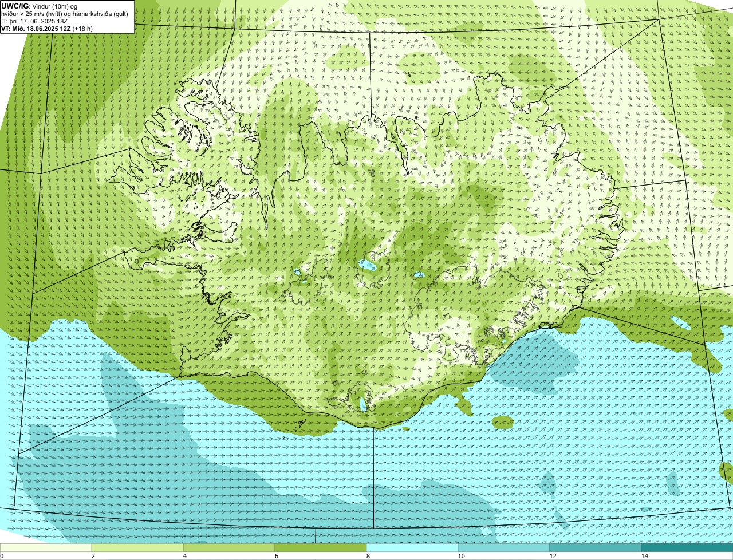The width and height of the screenshot is (733, 560).
Task: Click the 0–2 m/s palest legend swatch
Action: point(46,547)
